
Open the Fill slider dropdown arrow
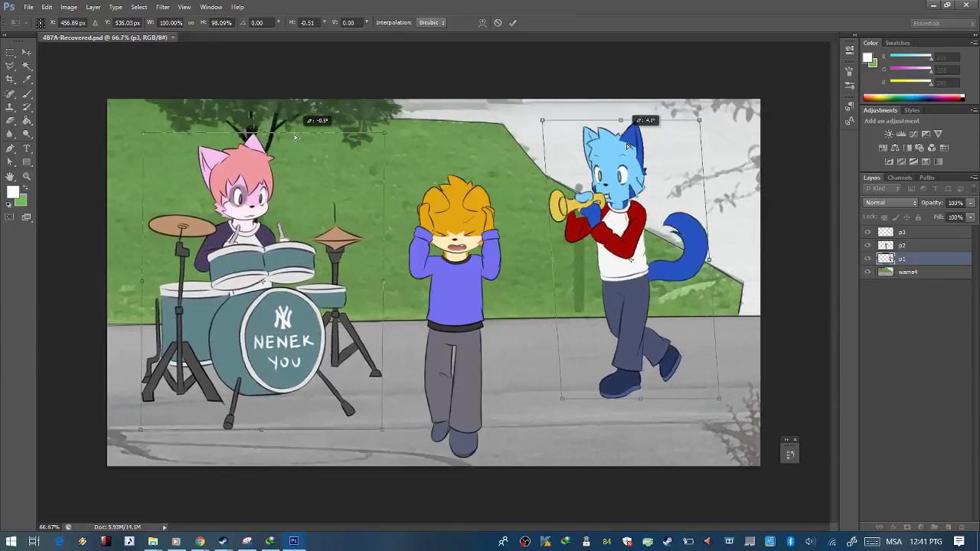[x=971, y=217]
